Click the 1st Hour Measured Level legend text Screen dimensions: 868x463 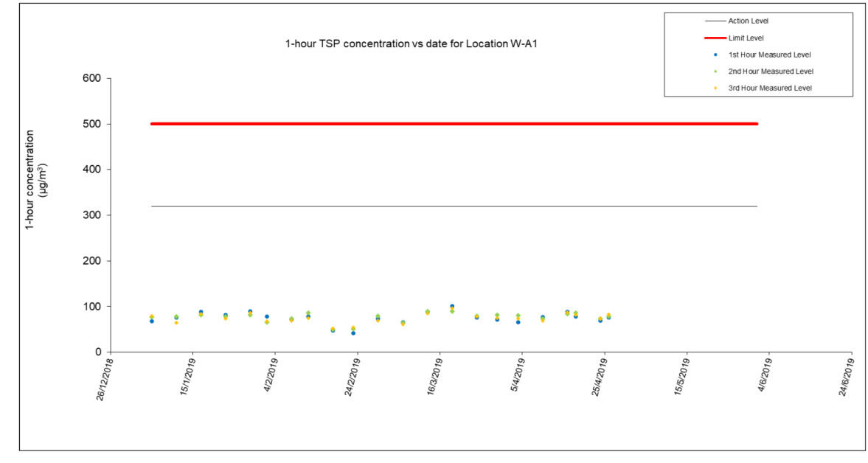tap(770, 55)
